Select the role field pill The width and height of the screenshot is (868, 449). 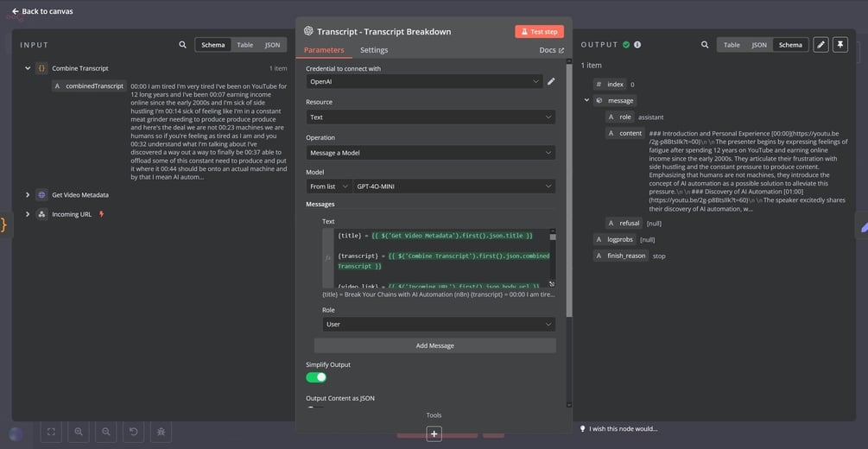619,117
